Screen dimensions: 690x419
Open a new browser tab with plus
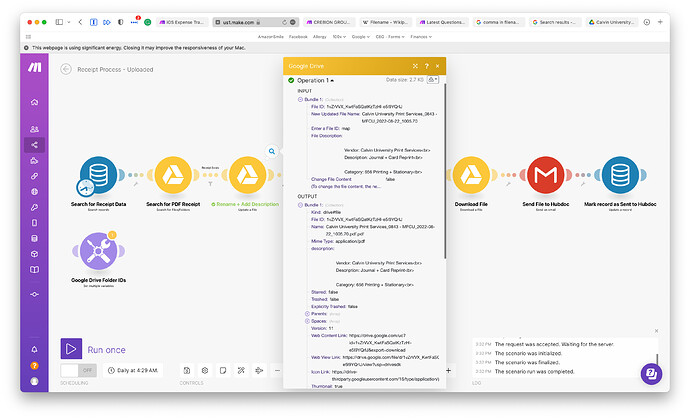click(x=660, y=22)
